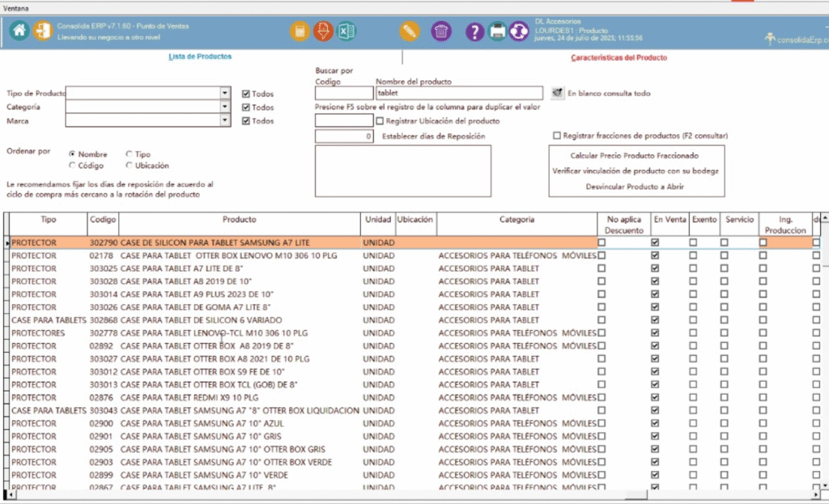Check Registrar fracciones de productos option
829x504 pixels.
(x=556, y=136)
